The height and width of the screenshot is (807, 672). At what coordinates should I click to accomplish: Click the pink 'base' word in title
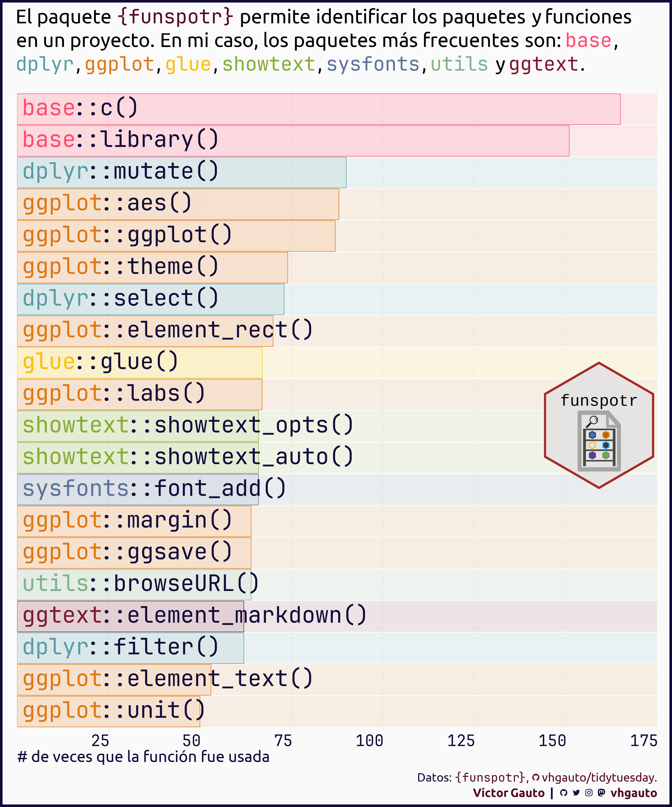tap(588, 40)
